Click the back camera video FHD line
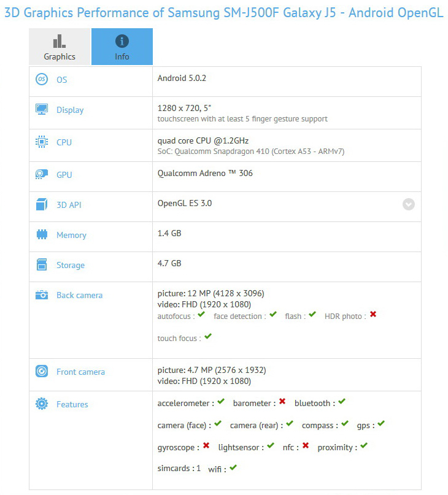The width and height of the screenshot is (448, 495). coord(204,305)
